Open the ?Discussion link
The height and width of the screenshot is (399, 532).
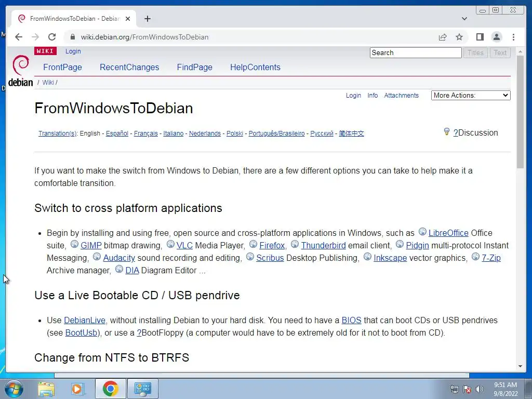click(476, 132)
